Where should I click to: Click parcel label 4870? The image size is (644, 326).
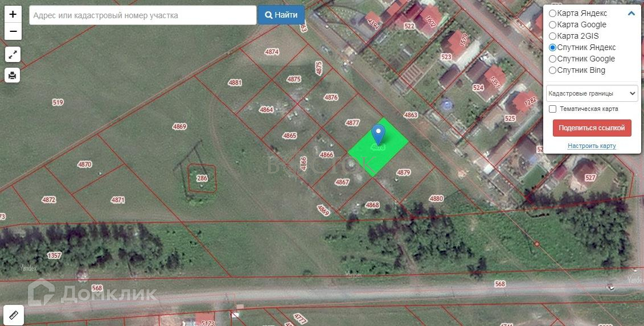85,164
